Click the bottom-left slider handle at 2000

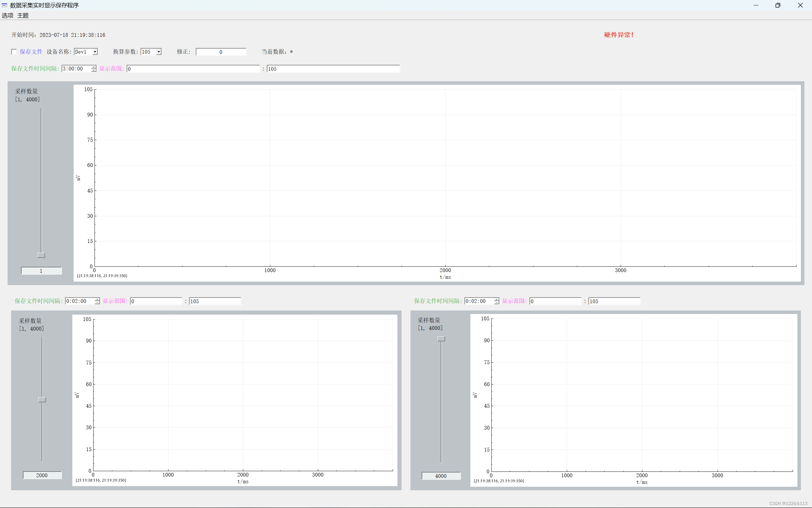[42, 400]
